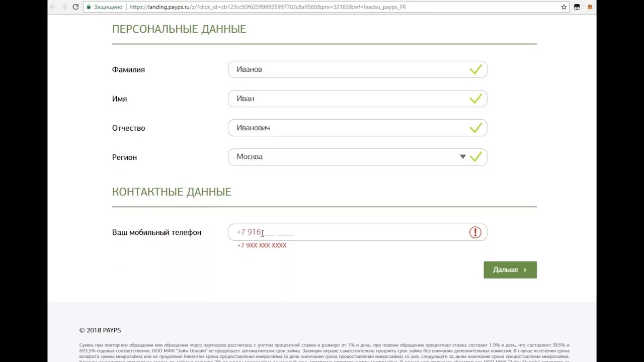Viewport: 644px width, 362px height.
Task: Click the green checkmark in the Фамилия field
Action: [x=475, y=69]
